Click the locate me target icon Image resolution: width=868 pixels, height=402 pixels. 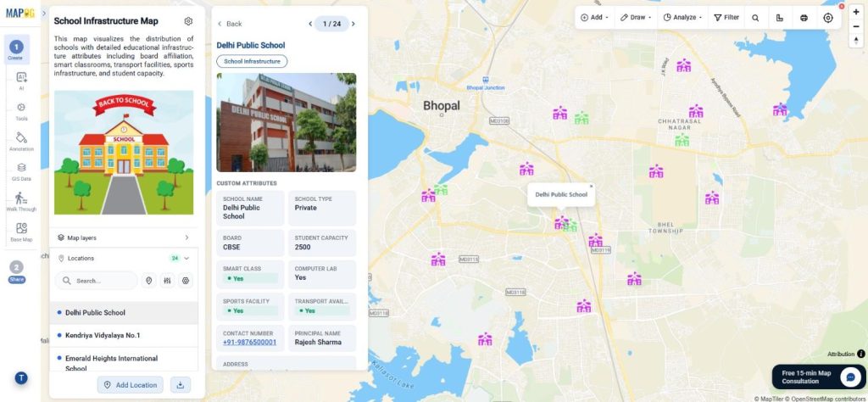pyautogui.click(x=828, y=18)
